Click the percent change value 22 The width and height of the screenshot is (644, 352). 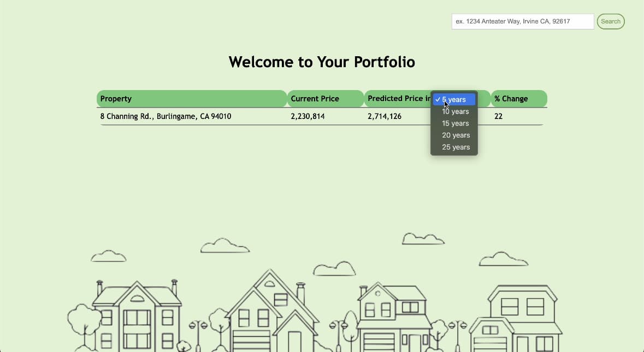click(x=498, y=116)
